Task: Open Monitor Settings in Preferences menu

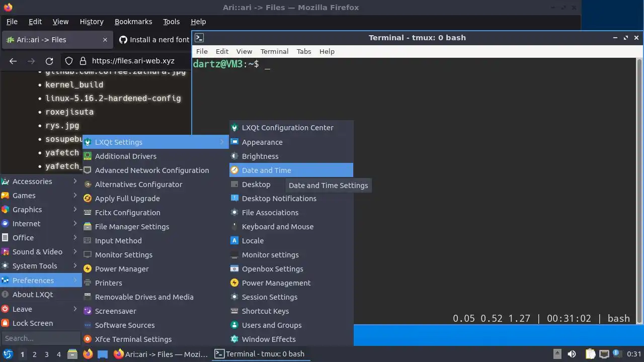Action: [x=155, y=255]
